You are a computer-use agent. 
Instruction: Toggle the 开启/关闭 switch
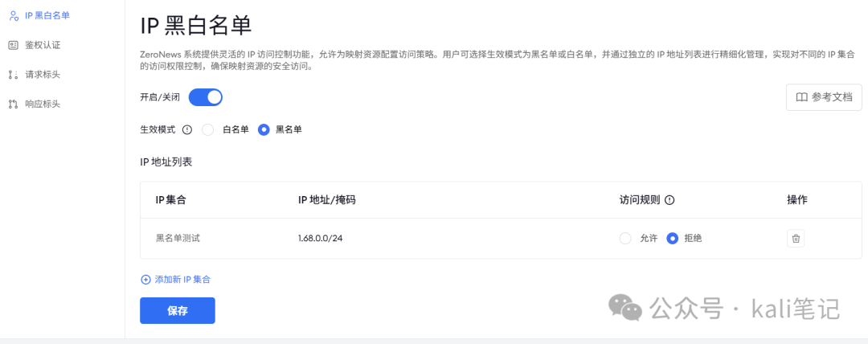tap(205, 97)
